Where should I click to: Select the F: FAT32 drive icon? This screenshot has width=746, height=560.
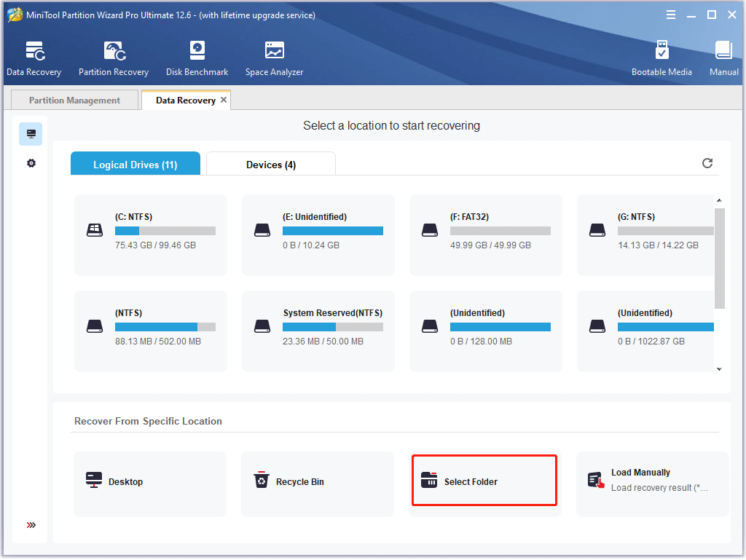click(x=430, y=230)
